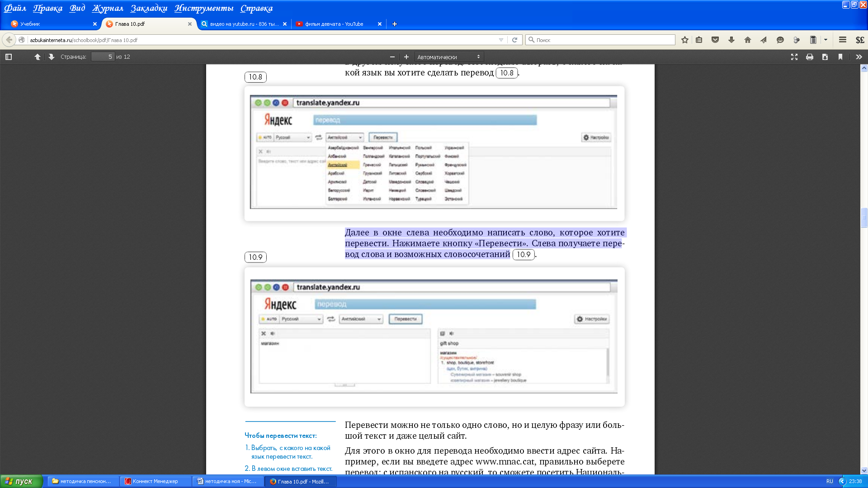
Task: Open PDF viewer tools chevron menu
Action: (859, 57)
